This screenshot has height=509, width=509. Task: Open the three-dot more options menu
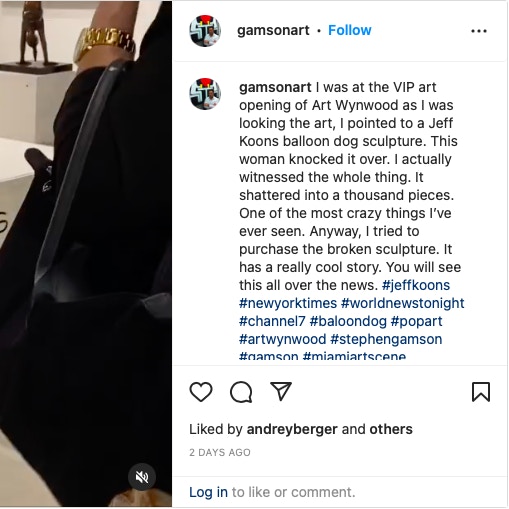click(479, 31)
